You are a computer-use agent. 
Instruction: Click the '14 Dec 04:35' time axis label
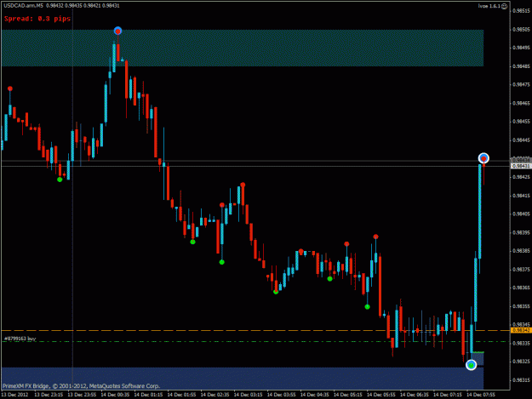[314, 395]
